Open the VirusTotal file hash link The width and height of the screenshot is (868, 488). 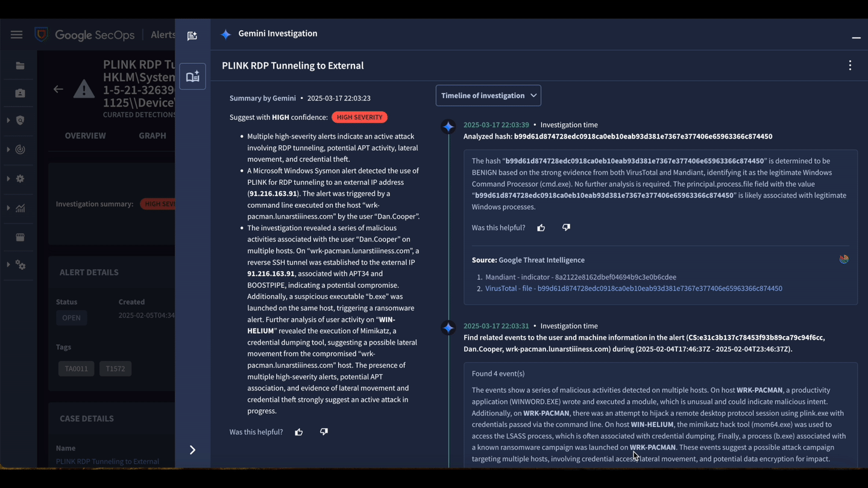pos(634,289)
